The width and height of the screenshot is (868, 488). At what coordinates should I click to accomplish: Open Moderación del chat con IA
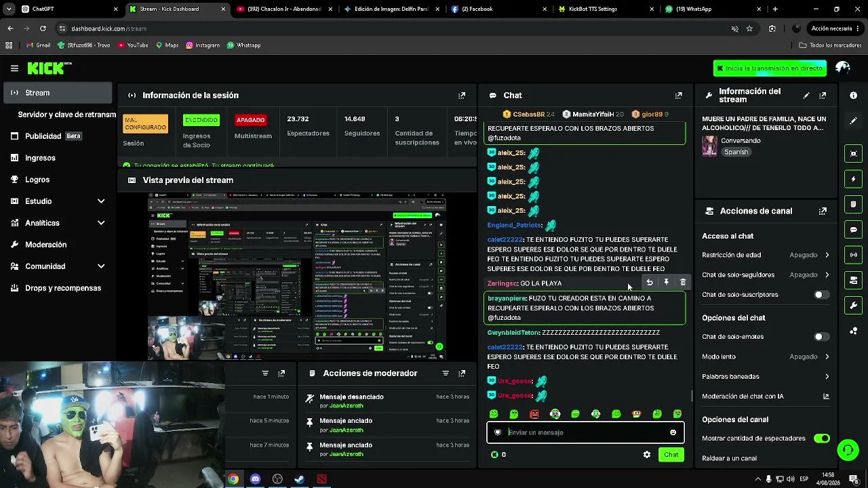pos(766,396)
